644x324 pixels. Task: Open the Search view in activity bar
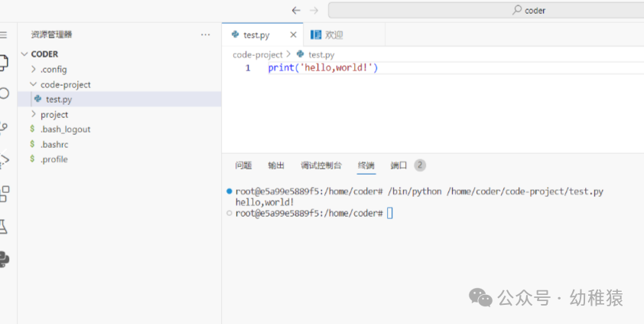[3, 93]
